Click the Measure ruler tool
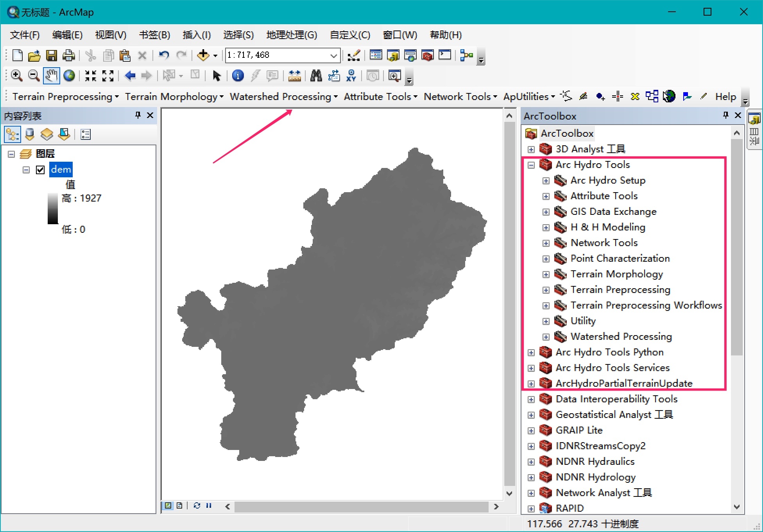This screenshot has width=763, height=532. click(294, 76)
